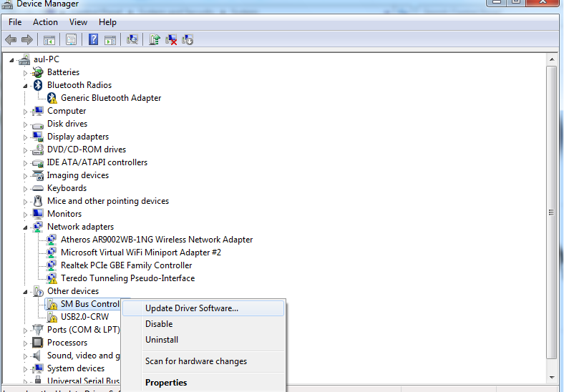Click the Disable device toolbar icon
564x392 pixels.
[x=188, y=39]
